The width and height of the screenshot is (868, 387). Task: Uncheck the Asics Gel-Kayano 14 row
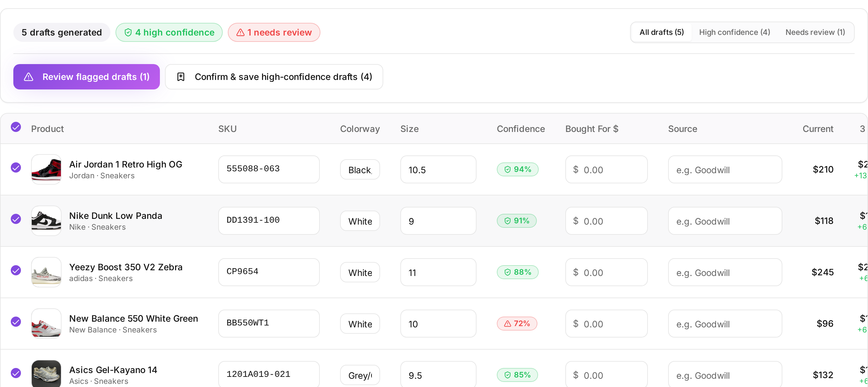(x=16, y=373)
